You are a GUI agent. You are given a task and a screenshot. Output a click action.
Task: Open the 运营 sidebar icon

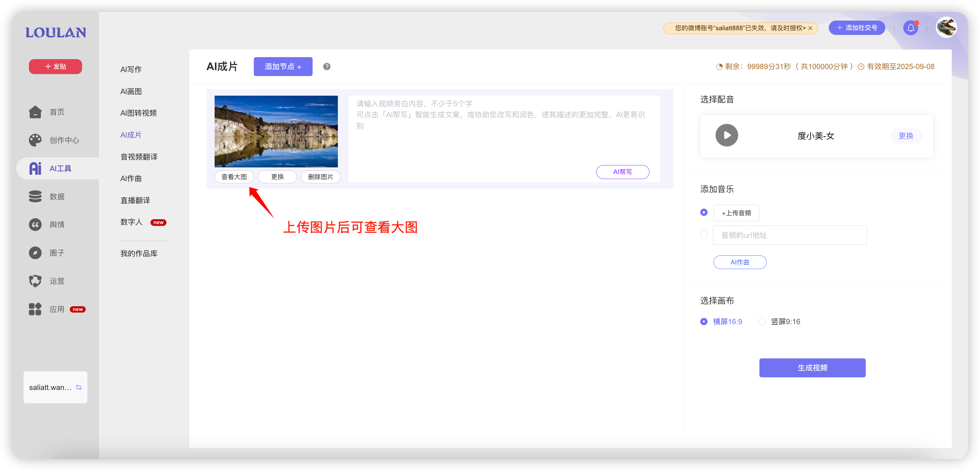[35, 281]
